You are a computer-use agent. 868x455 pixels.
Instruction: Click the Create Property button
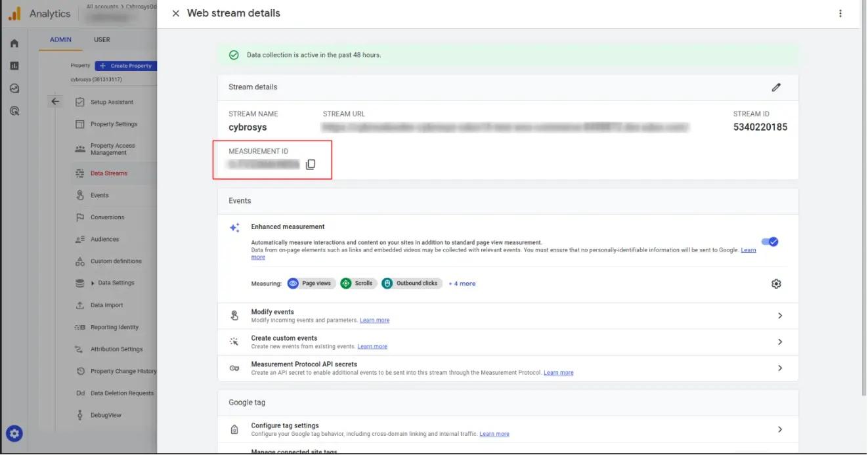click(126, 65)
